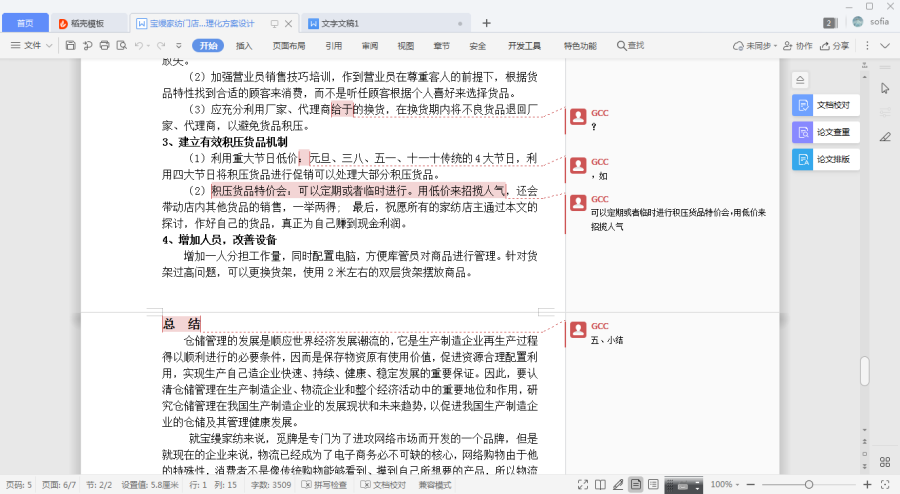Click the pen style icon in right sidebar
The image size is (900, 494).
pos(885,137)
